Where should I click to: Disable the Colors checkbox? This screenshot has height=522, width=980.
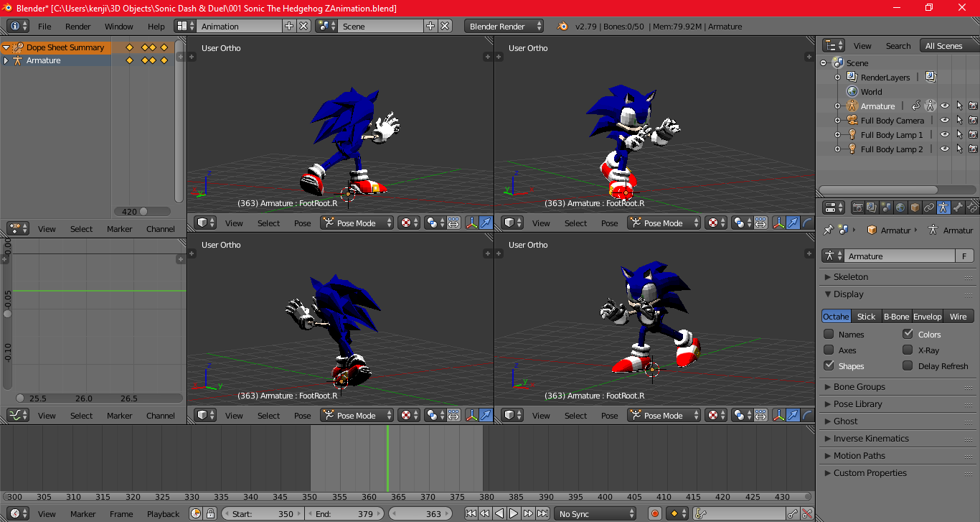pos(908,334)
